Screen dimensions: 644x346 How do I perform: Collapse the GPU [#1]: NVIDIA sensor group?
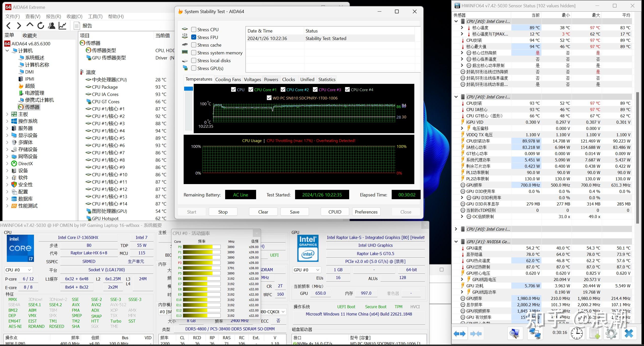[x=456, y=242]
